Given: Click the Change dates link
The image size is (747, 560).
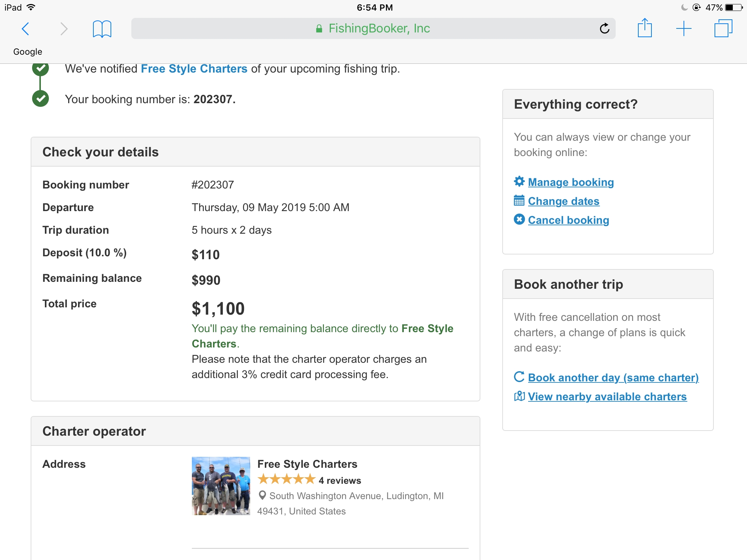Looking at the screenshot, I should (564, 201).
